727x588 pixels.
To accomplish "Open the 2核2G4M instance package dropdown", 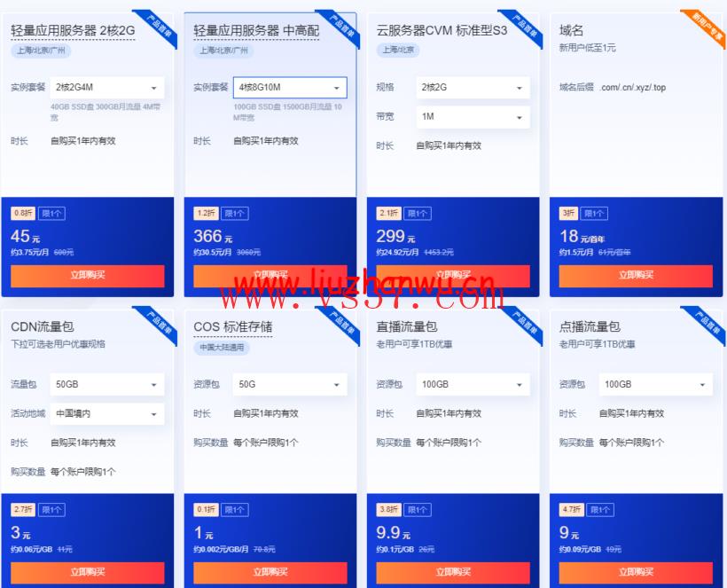I will point(107,88).
